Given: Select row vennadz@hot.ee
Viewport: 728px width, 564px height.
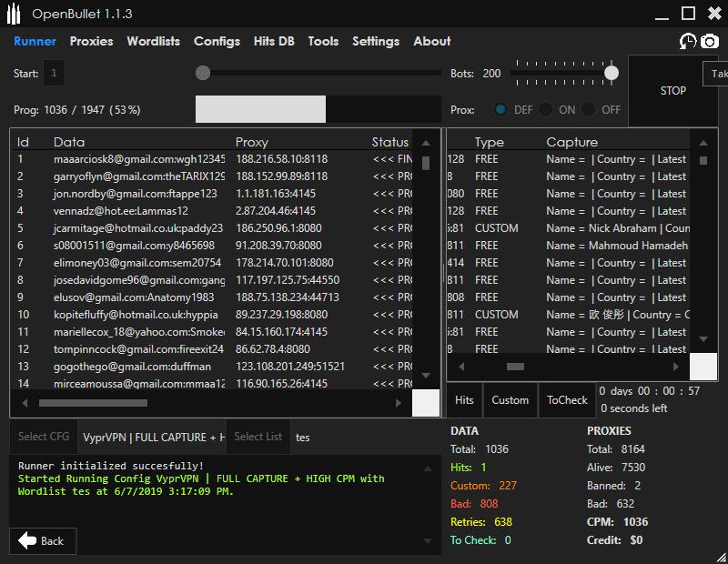Looking at the screenshot, I should 212,211.
